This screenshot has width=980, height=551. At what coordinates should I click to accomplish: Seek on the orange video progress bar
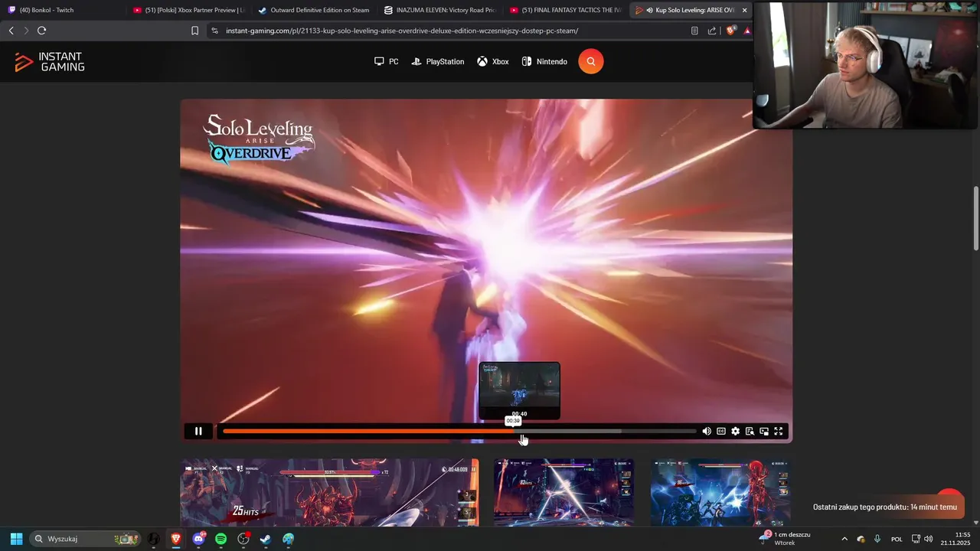[x=459, y=432]
